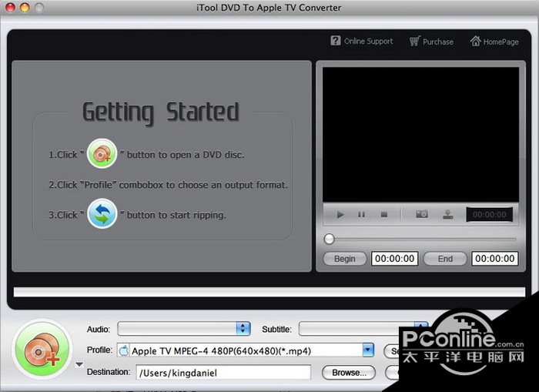This screenshot has width=539, height=392.
Task: Click the start ripping icon in Getting Started
Action: coord(102,213)
